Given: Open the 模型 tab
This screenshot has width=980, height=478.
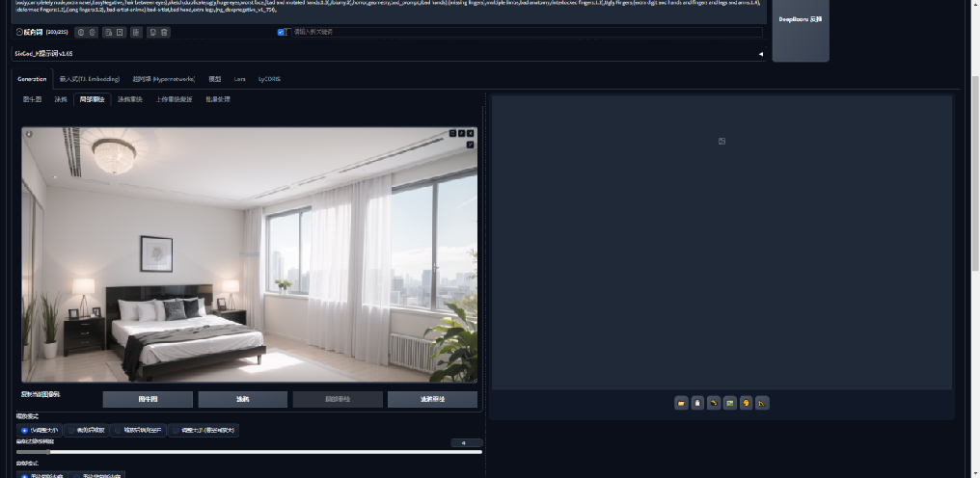Looking at the screenshot, I should click(214, 79).
